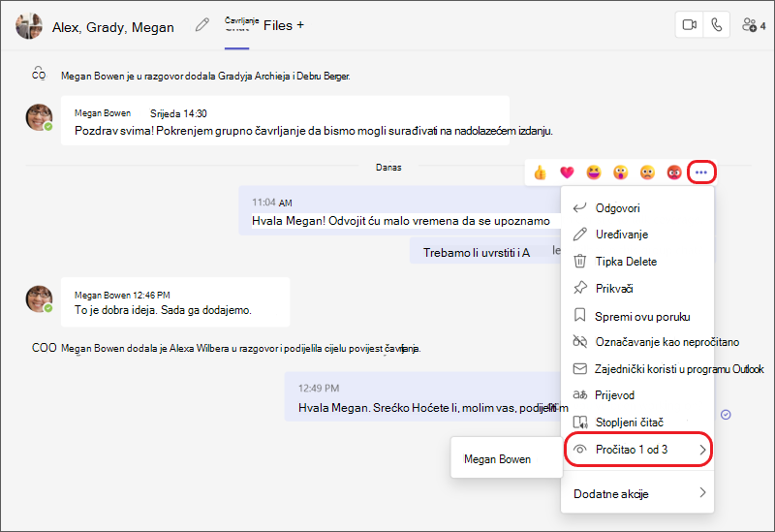React with the surprised face emoji
The width and height of the screenshot is (775, 532).
pos(620,172)
